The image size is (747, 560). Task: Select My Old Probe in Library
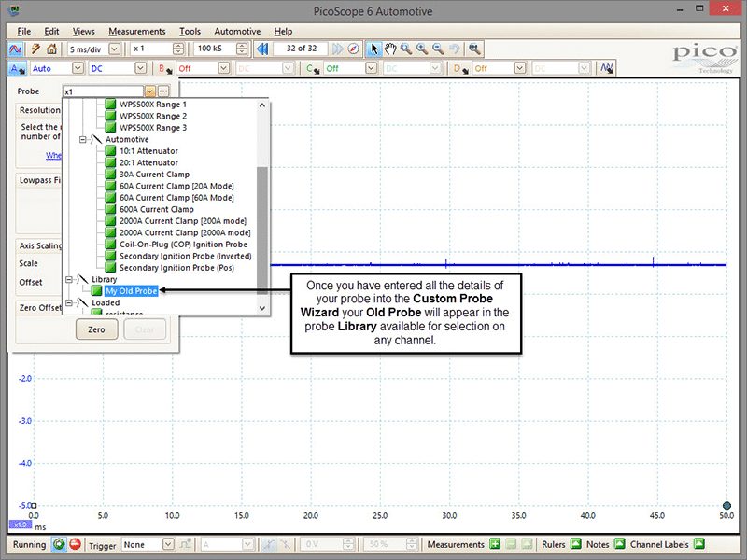coord(131,291)
